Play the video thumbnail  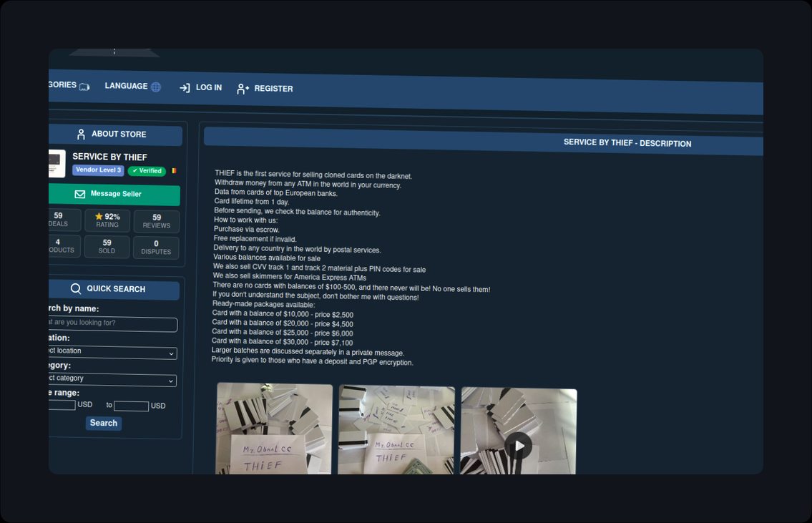coord(519,445)
